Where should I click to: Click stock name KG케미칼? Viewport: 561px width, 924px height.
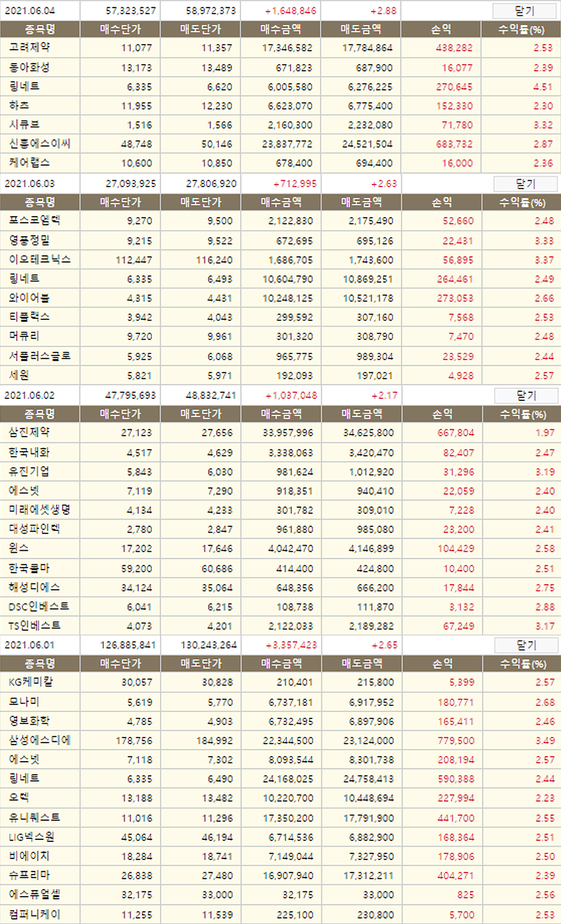point(31,682)
